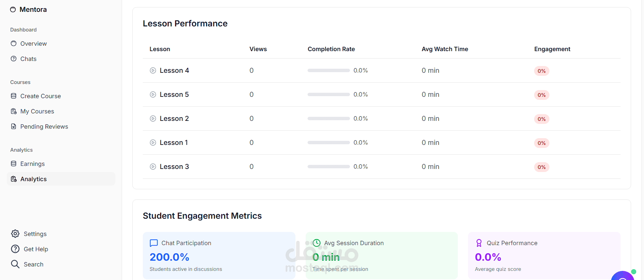
Task: Click the Lesson 2 completion progress bar
Action: tap(328, 119)
